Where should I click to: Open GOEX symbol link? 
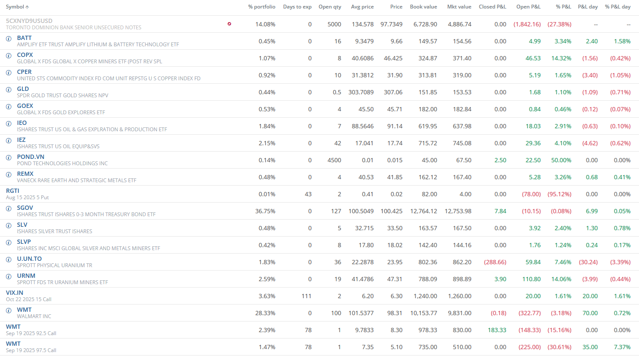point(25,106)
